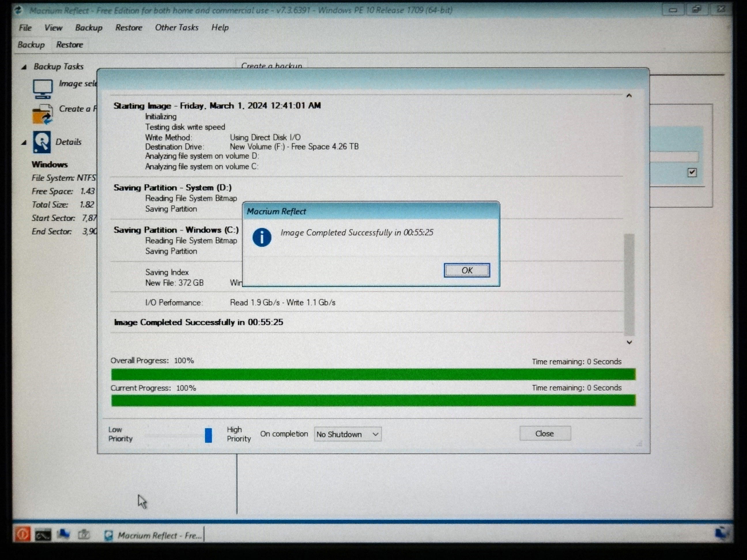Click the 'Starting Image - Friday, March 1, 2024' heading
The height and width of the screenshot is (560, 747).
tap(217, 106)
